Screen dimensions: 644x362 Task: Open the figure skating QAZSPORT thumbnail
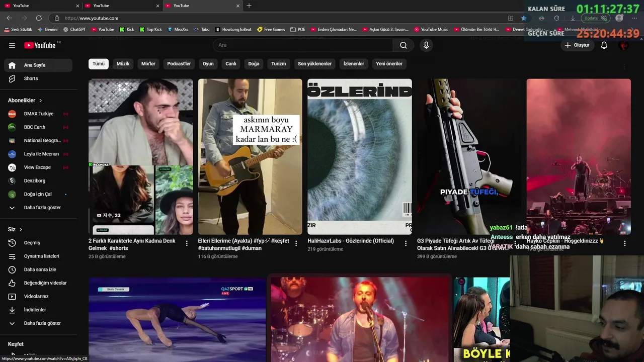[177, 320]
